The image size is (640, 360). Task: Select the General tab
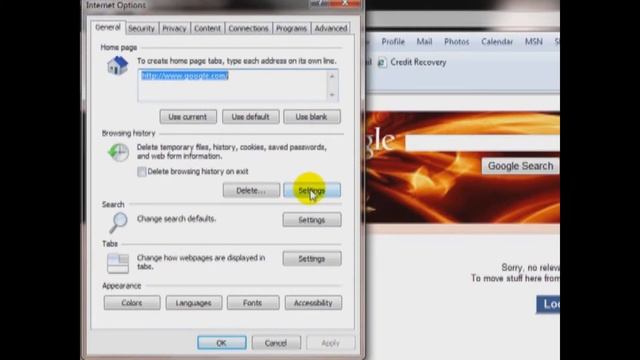pyautogui.click(x=108, y=27)
